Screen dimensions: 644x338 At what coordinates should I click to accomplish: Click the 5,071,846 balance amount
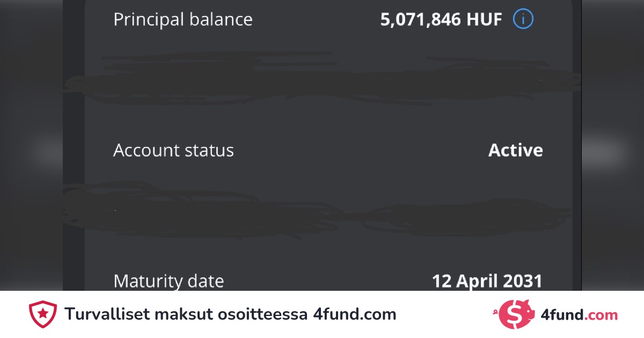pos(420,20)
